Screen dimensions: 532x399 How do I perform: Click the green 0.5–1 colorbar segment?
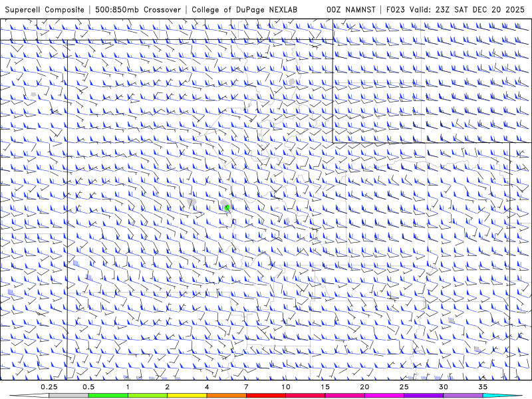click(108, 396)
